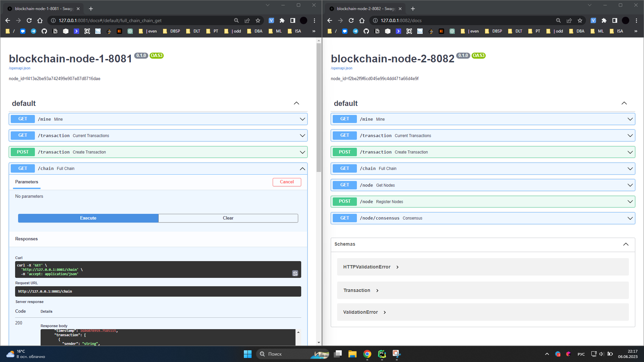Collapse the Schemas section
Screen dimensions: 644x362
pos(626,244)
